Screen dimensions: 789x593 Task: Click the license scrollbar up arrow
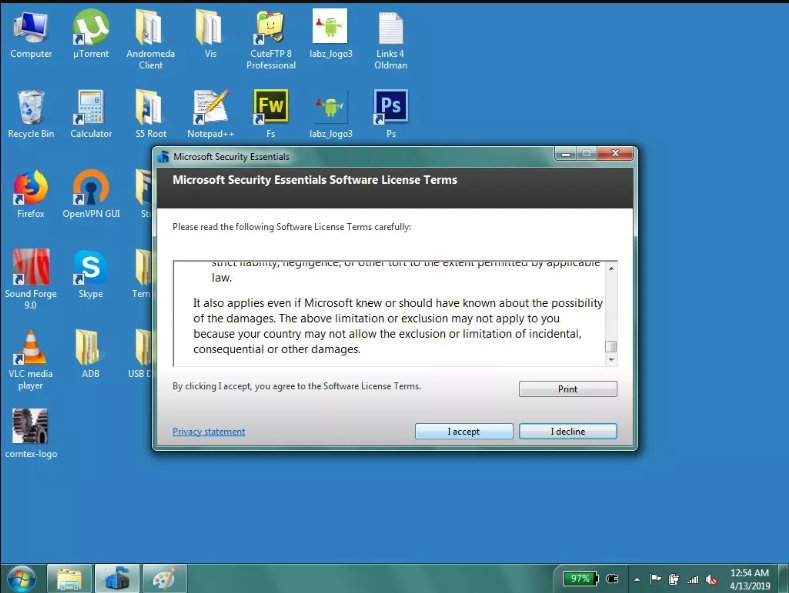[611, 268]
